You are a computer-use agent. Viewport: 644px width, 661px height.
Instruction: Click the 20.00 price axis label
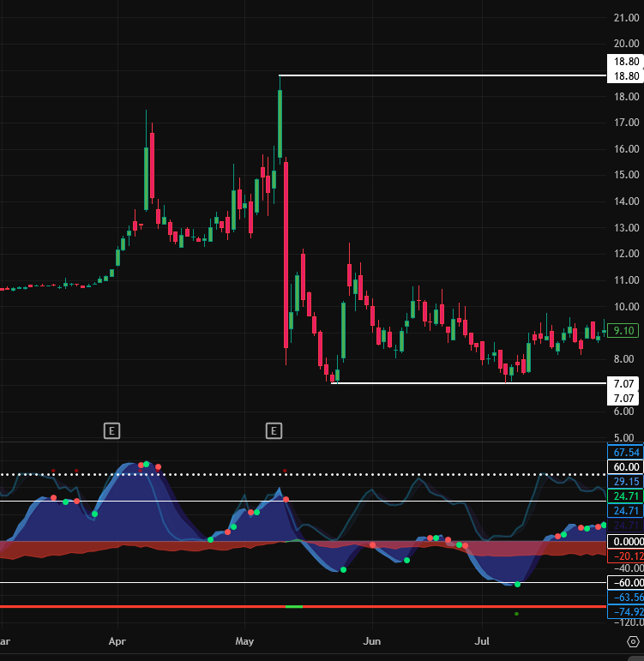point(626,44)
